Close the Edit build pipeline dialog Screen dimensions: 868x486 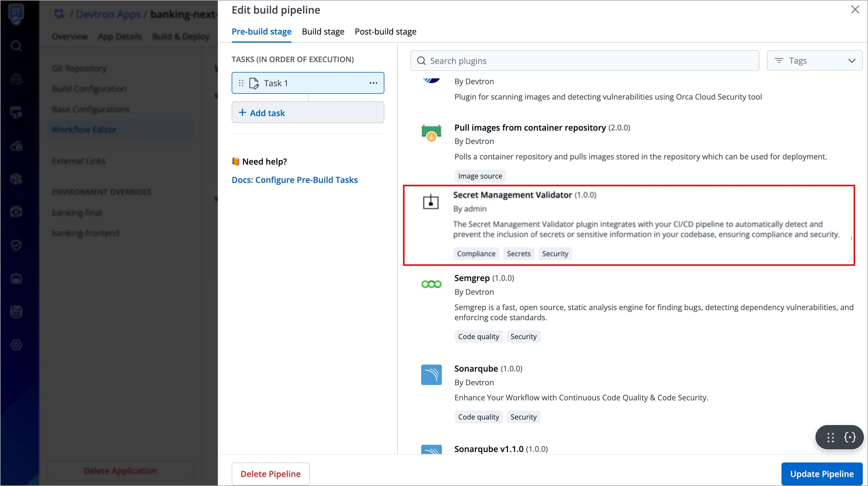855,10
